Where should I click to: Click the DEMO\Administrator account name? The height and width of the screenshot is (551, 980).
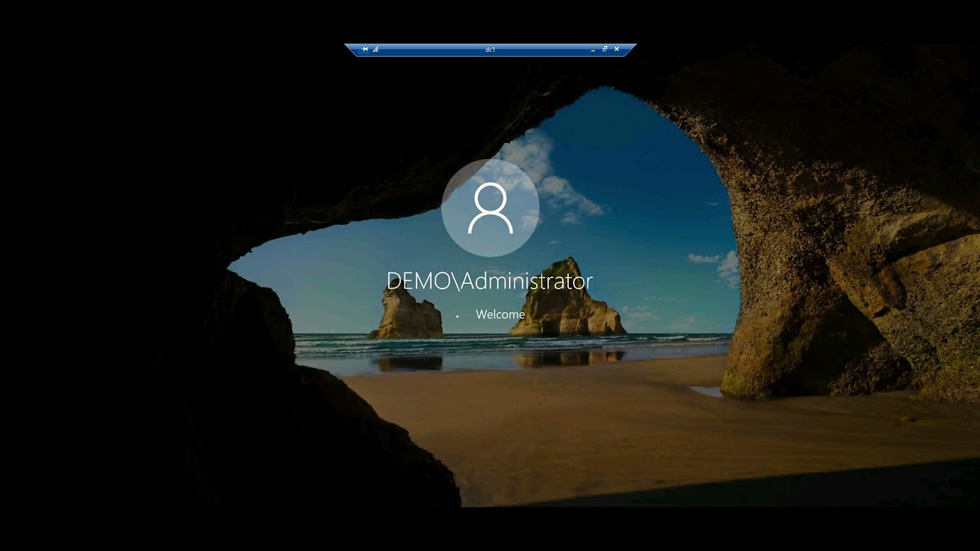pos(490,281)
